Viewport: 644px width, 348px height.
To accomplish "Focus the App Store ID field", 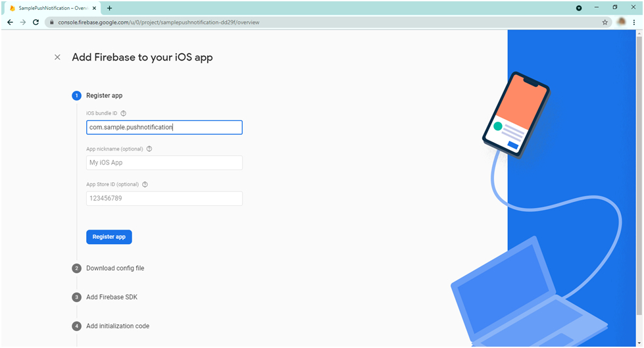I will [x=164, y=199].
